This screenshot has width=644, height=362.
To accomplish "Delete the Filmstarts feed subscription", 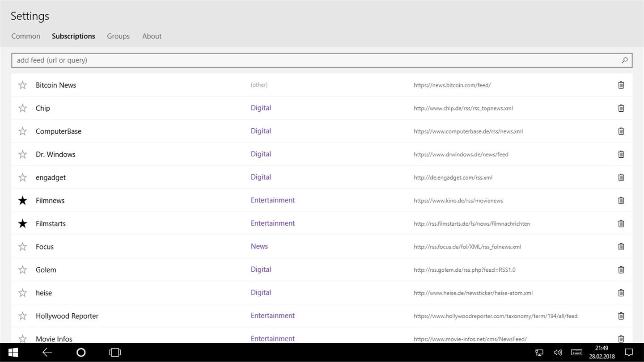I will 621,223.
